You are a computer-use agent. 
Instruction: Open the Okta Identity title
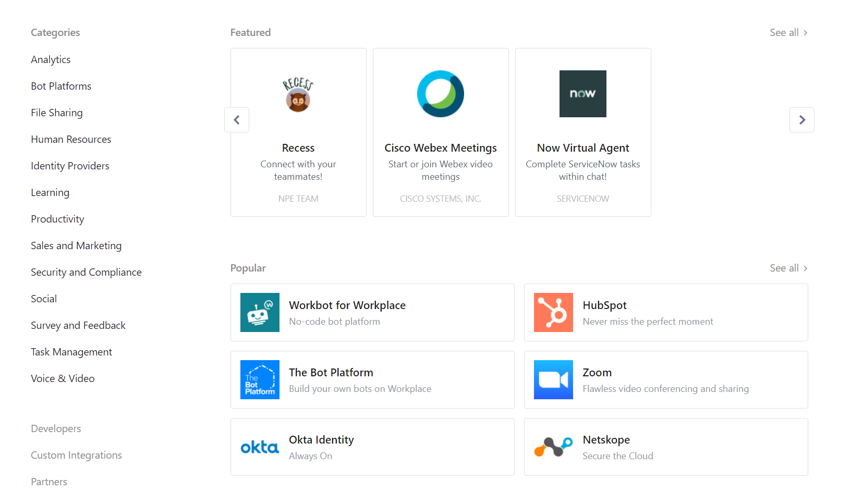click(x=321, y=440)
